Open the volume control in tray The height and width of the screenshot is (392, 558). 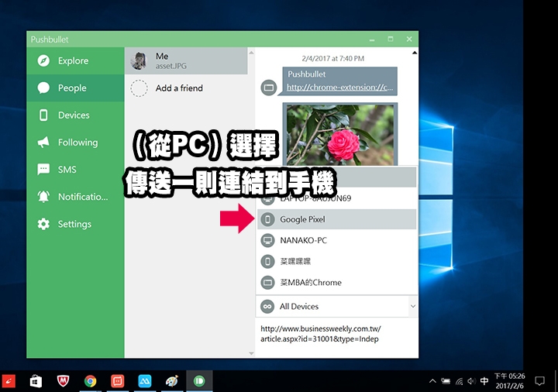click(471, 381)
